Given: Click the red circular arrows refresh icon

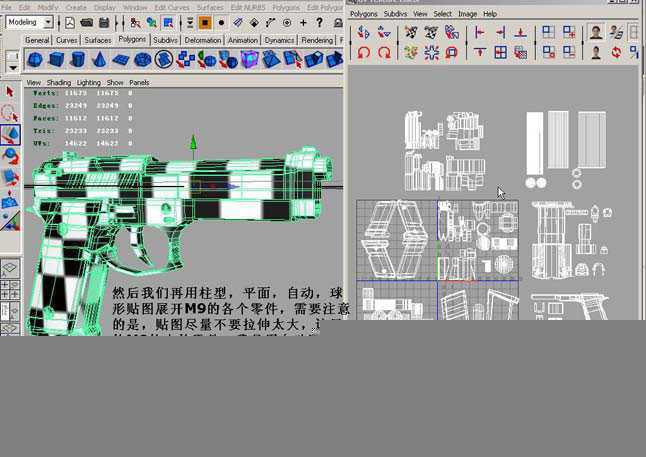Looking at the screenshot, I should 616,53.
